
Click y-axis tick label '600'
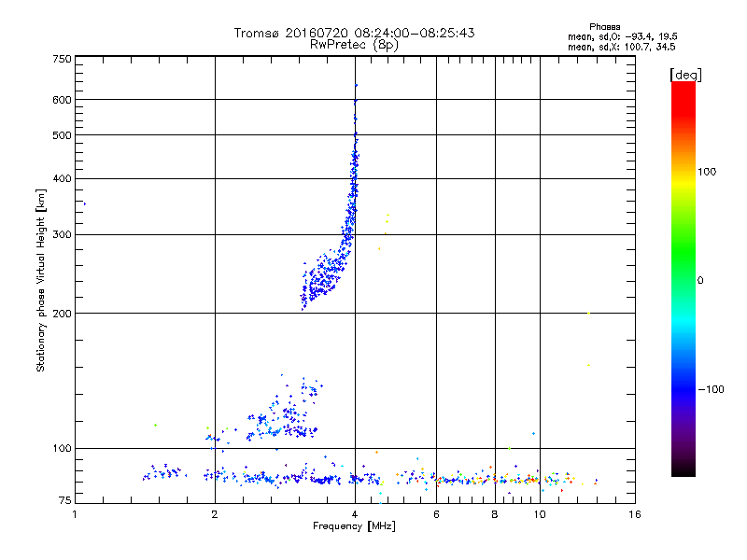coord(62,100)
